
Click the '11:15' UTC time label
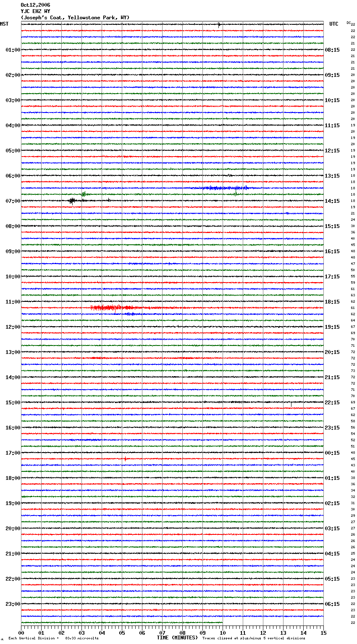coord(332,126)
